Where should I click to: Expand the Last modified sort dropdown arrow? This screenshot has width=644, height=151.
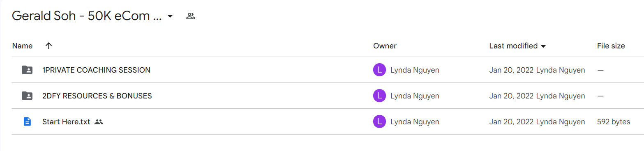tap(543, 46)
